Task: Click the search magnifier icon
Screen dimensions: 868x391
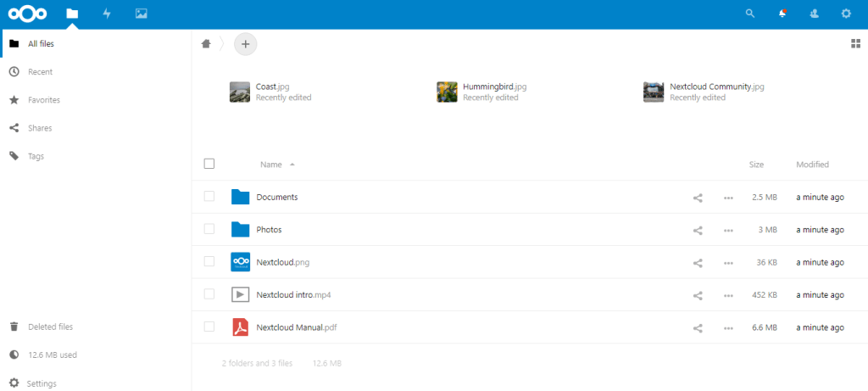Action: coord(749,14)
